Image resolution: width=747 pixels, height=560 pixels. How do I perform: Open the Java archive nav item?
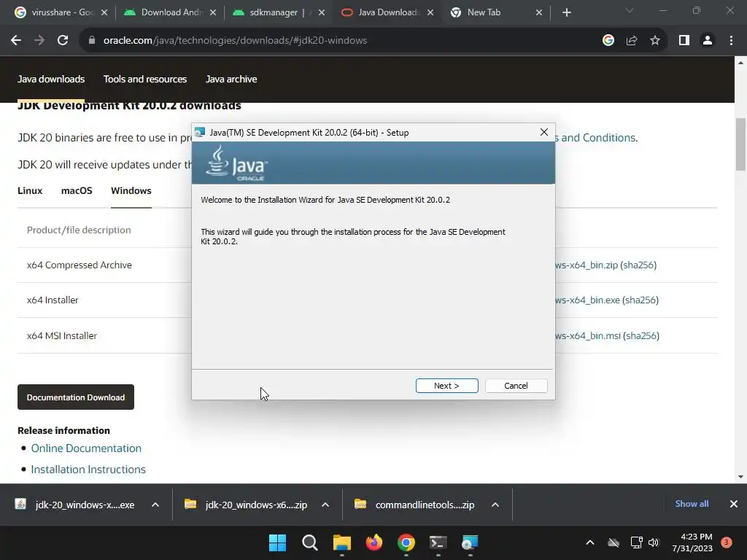point(231,79)
